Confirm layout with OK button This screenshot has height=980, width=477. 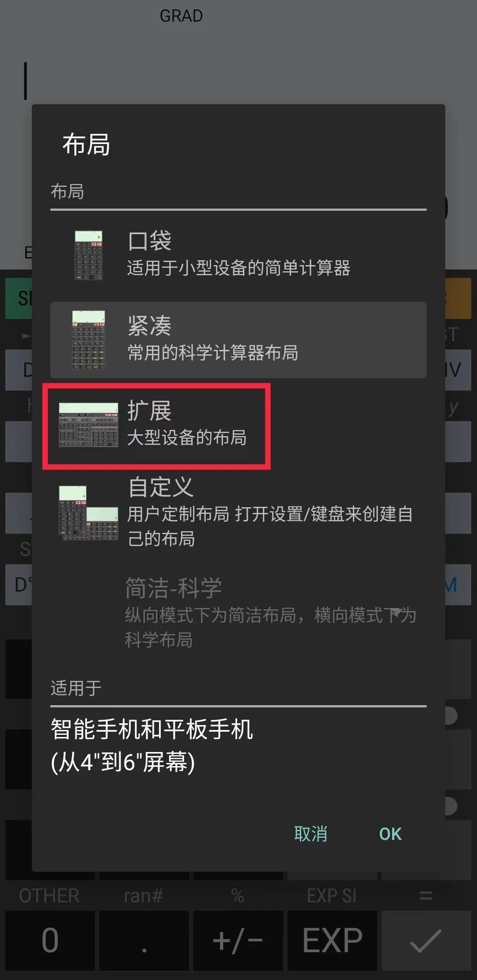point(390,834)
